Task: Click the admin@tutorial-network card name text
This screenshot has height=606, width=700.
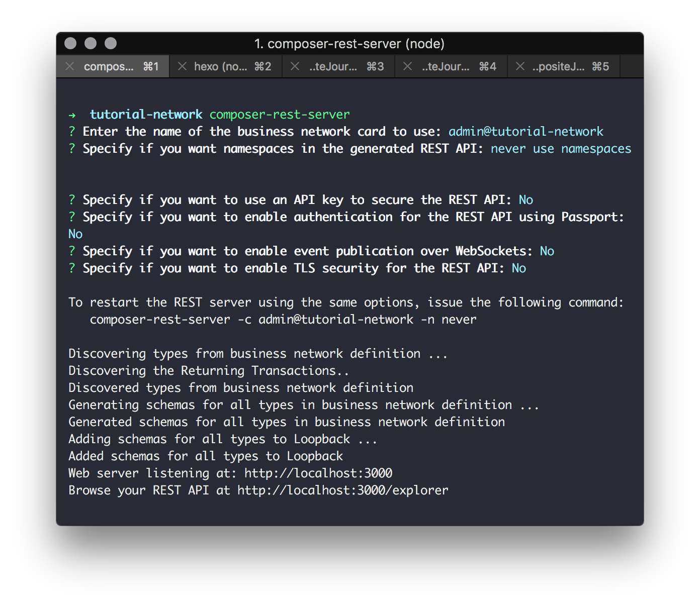Action: tap(526, 131)
